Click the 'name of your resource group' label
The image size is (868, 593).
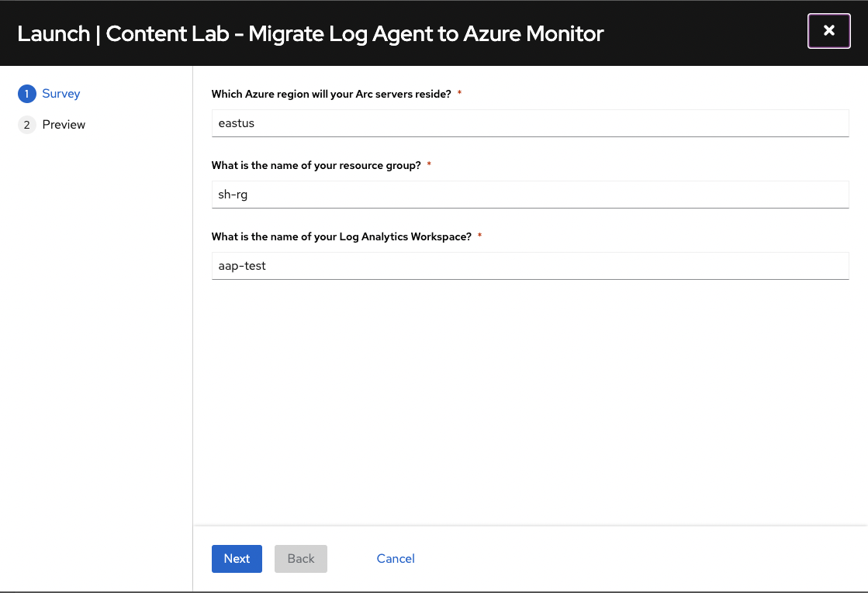tap(316, 165)
